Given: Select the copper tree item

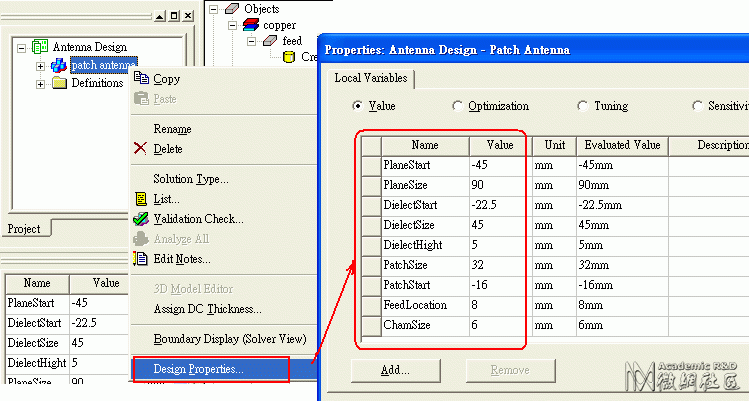Looking at the screenshot, I should (x=279, y=25).
